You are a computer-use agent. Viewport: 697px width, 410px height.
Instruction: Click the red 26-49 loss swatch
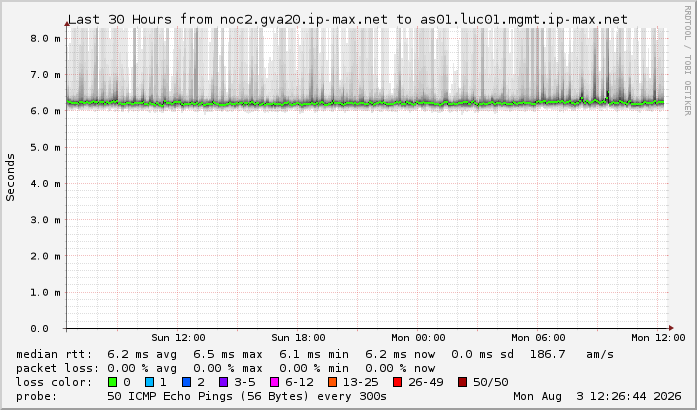(x=397, y=382)
